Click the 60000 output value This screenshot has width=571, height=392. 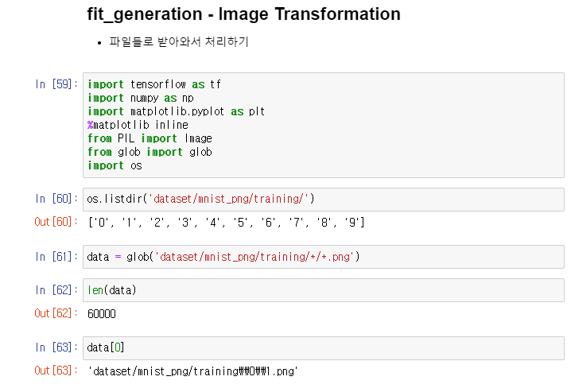(102, 314)
